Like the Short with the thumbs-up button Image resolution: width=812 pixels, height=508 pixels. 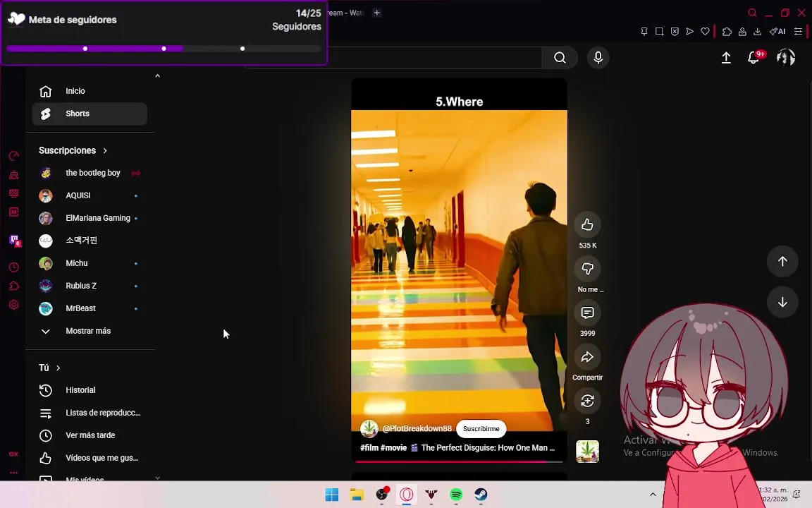tap(587, 224)
